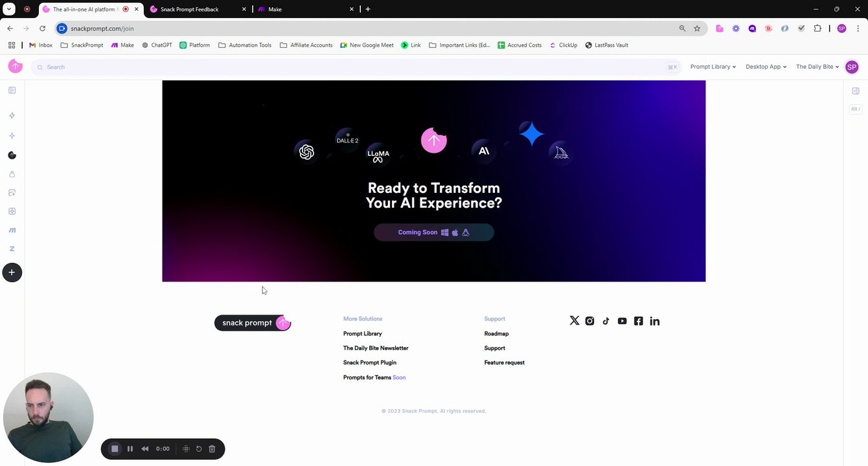This screenshot has width=868, height=466.
Task: Open the Google apps grid icon
Action: 12,45
